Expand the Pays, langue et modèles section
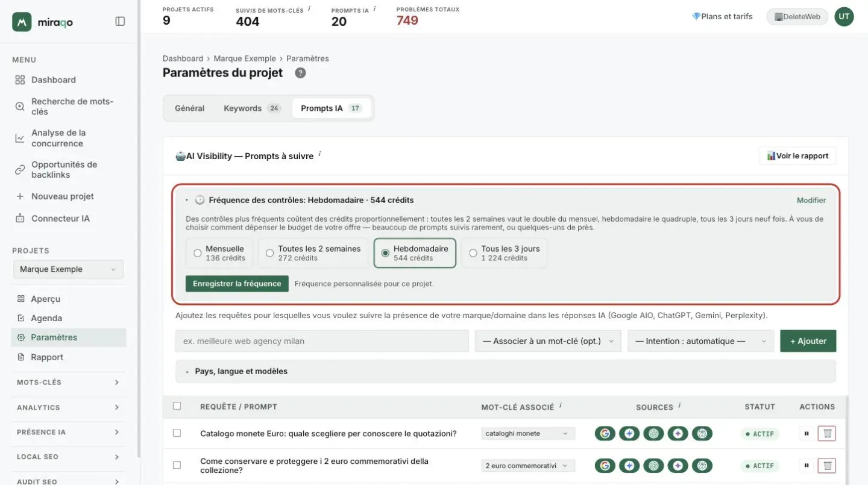 point(505,371)
